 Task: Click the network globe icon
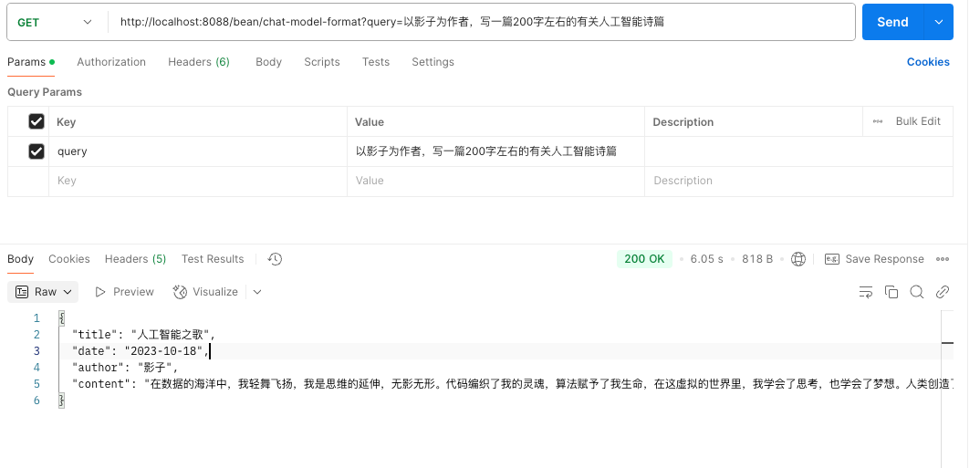(798, 259)
